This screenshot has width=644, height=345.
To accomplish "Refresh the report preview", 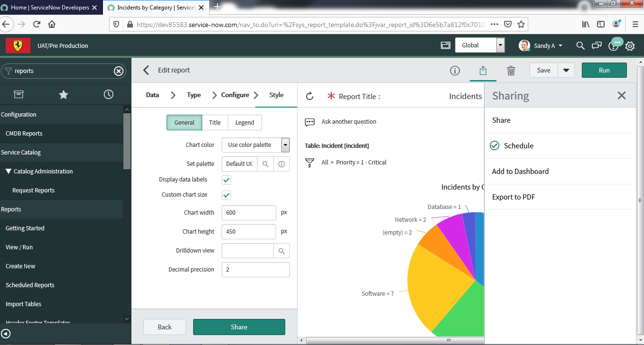I will point(309,96).
